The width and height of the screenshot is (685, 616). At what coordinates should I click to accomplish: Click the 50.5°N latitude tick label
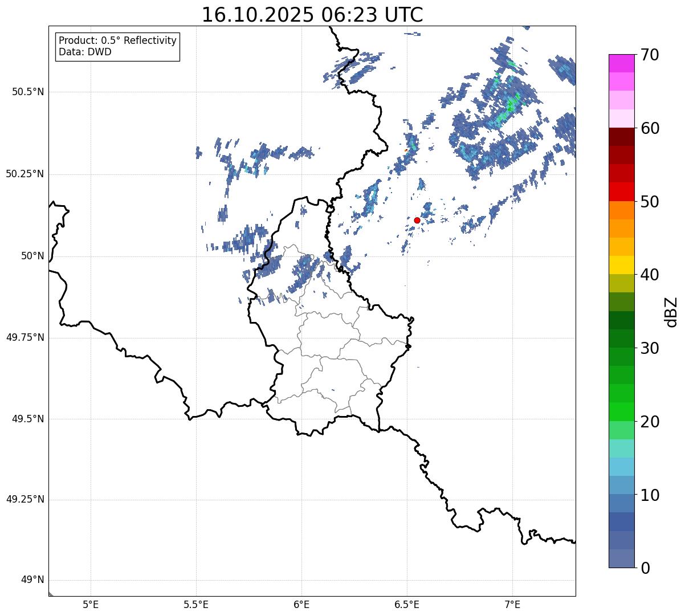(27, 92)
